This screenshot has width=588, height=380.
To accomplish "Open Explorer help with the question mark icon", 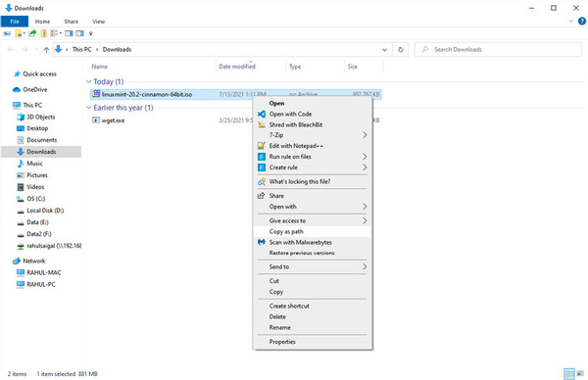I will [x=581, y=22].
